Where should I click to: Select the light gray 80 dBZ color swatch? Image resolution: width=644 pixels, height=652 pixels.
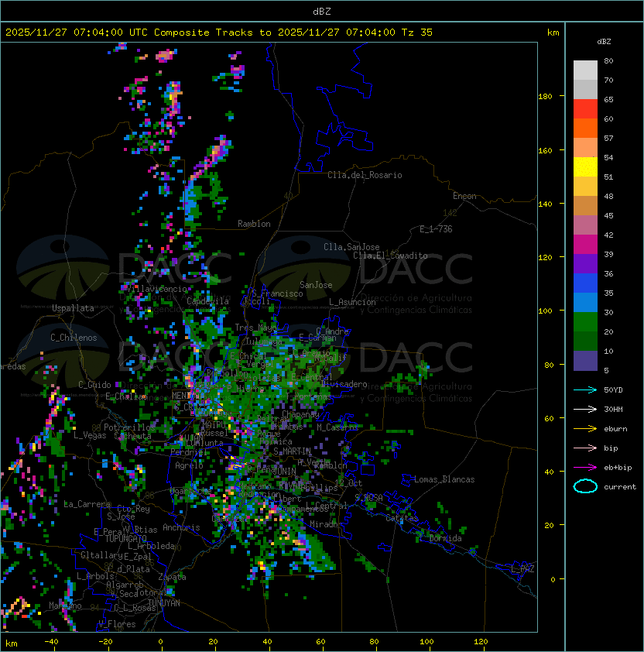click(585, 70)
